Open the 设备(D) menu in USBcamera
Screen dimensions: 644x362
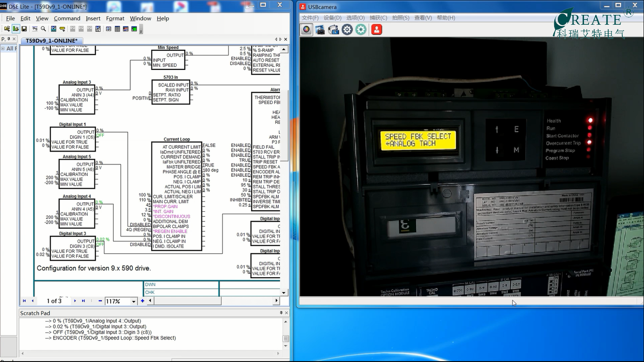(332, 17)
